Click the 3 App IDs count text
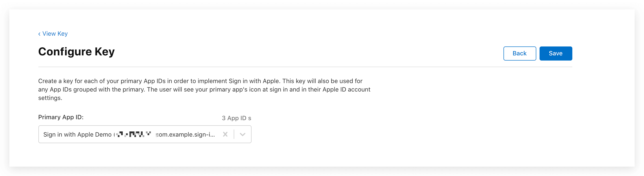This screenshot has height=176, width=644. [x=236, y=118]
